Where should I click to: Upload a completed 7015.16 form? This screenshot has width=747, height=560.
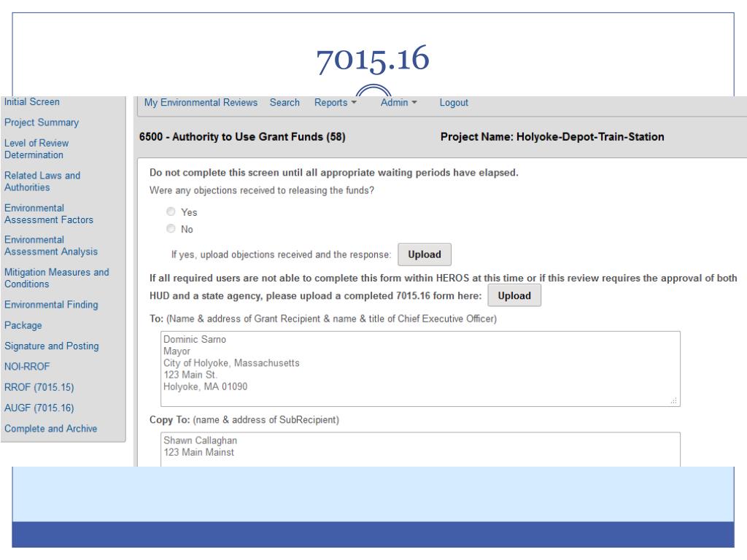pos(514,296)
